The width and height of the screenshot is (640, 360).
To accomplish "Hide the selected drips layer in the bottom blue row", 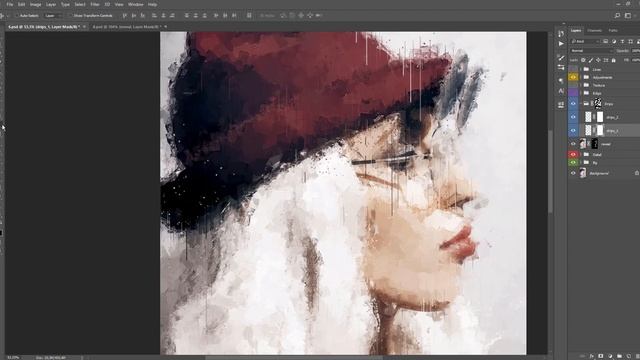I will pos(573,130).
